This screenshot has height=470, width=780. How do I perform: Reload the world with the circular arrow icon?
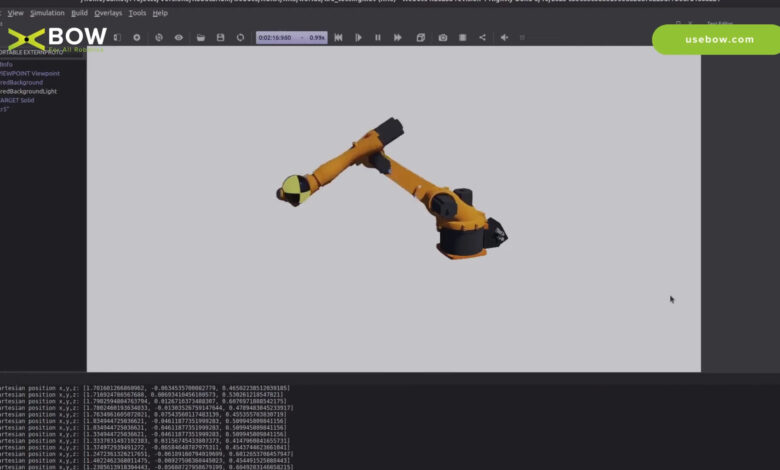240,37
